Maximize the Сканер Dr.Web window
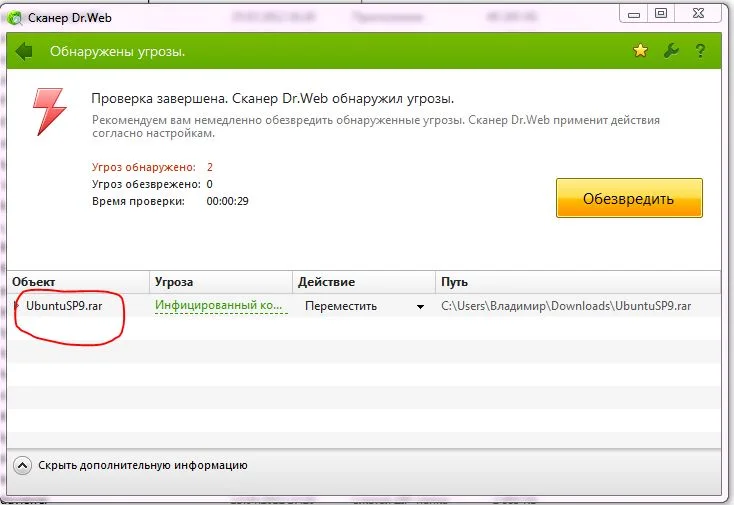 661,14
